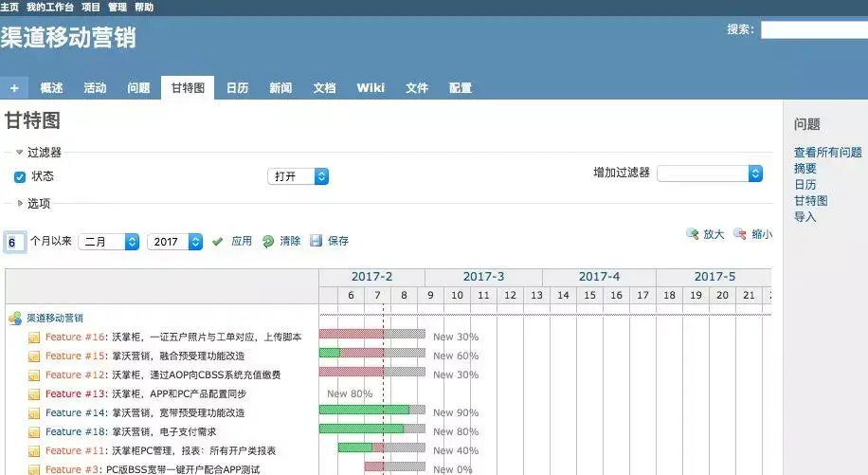The width and height of the screenshot is (868, 475).
Task: Switch to the 概述 tab
Action: (51, 88)
